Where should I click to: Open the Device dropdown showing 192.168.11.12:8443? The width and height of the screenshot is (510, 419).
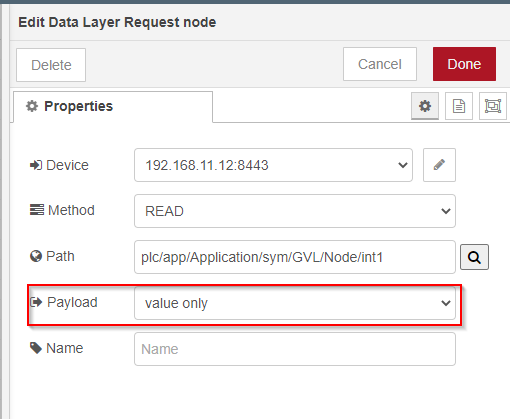point(273,165)
